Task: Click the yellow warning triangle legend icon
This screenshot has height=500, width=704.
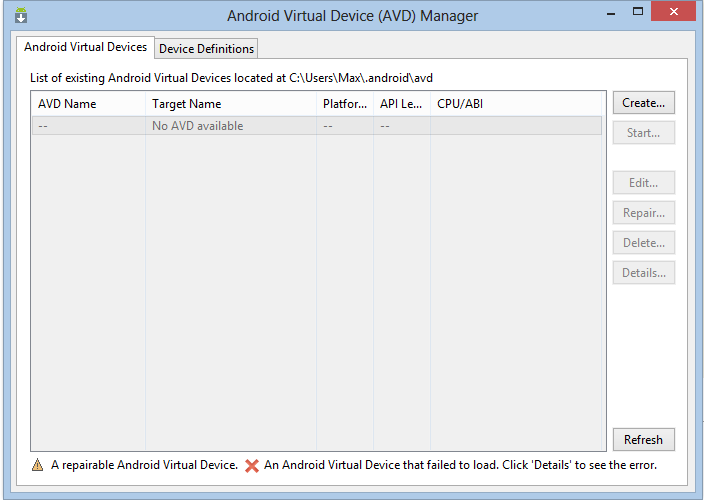Action: tap(38, 465)
